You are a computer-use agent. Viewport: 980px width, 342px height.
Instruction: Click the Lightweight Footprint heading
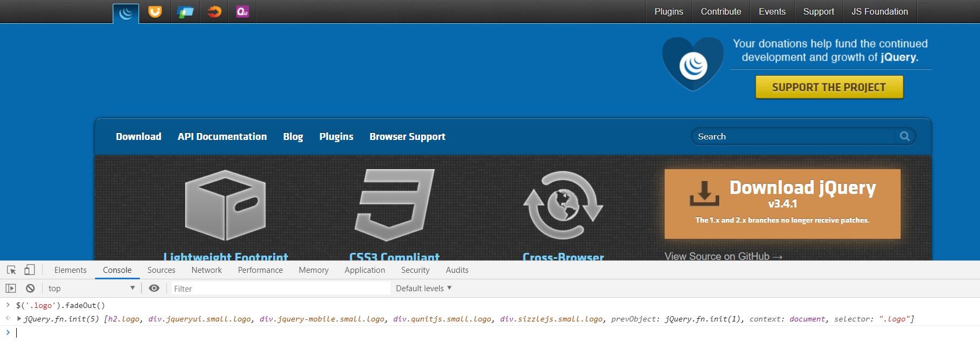coord(225,257)
